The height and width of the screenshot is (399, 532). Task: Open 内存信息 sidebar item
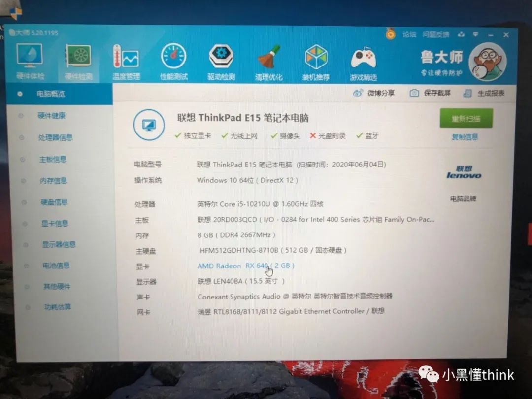tap(53, 181)
